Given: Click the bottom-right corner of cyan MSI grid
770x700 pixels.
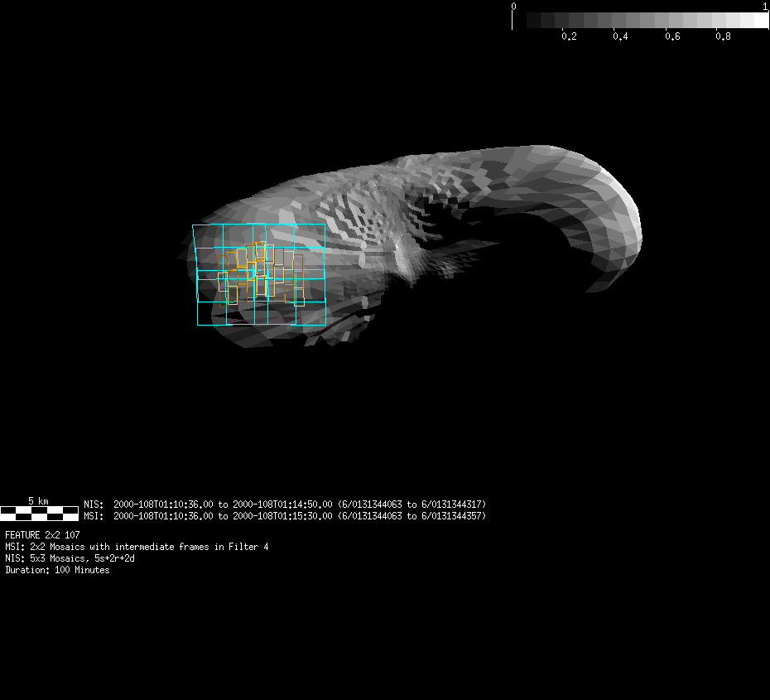Looking at the screenshot, I should click(325, 325).
